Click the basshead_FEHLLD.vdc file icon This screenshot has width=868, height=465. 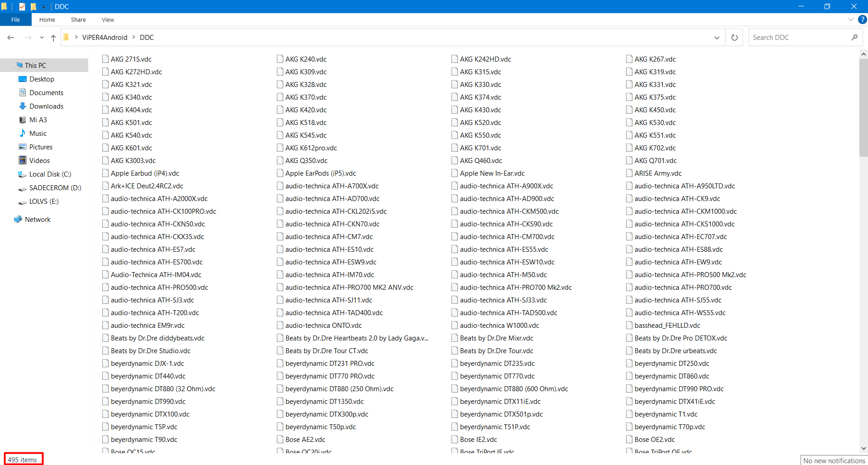click(629, 325)
